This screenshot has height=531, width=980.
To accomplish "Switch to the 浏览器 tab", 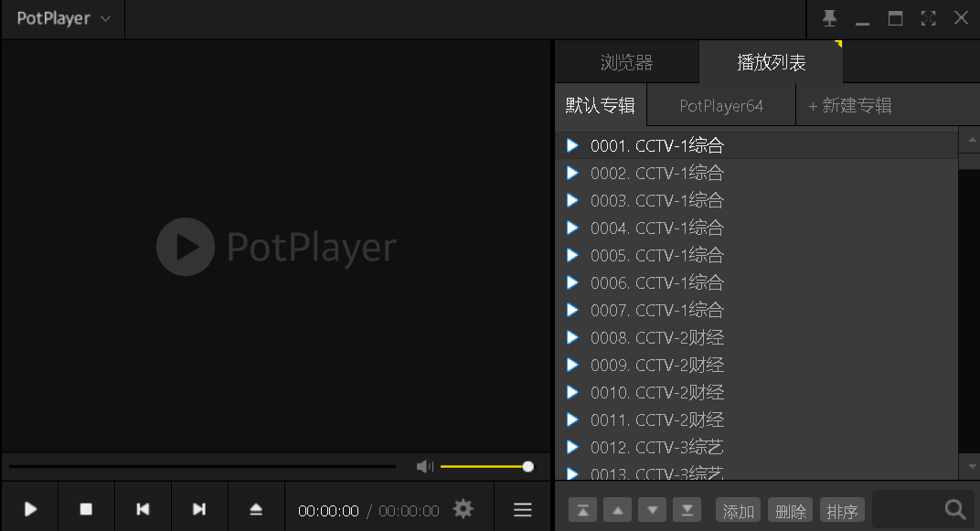I will [626, 61].
